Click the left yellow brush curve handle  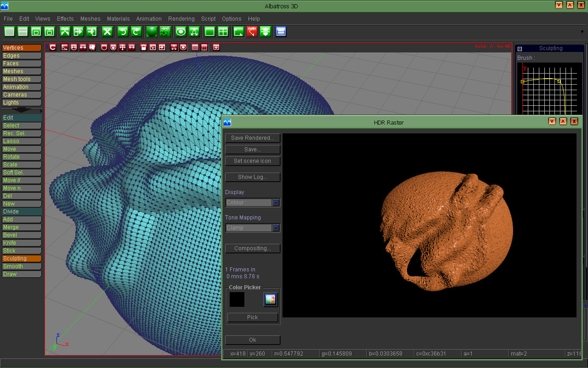[522, 81]
